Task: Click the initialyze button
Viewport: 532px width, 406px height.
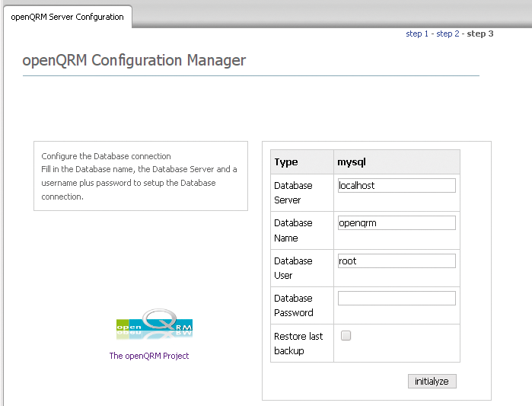Action: (432, 381)
